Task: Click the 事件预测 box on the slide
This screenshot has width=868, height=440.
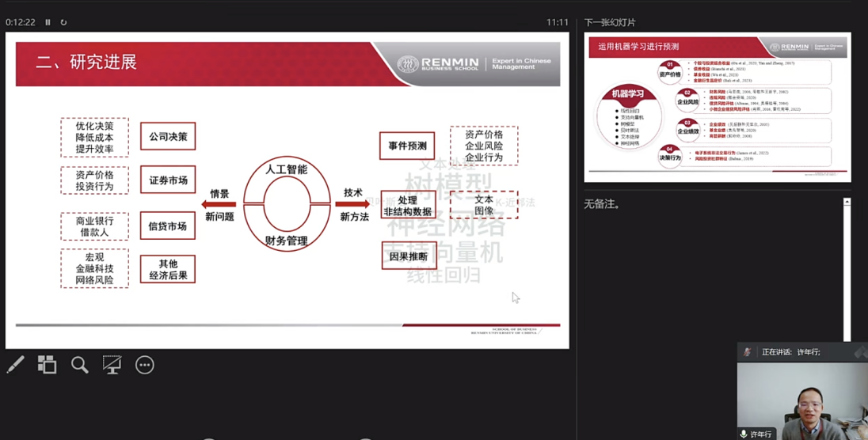Action: (407, 146)
